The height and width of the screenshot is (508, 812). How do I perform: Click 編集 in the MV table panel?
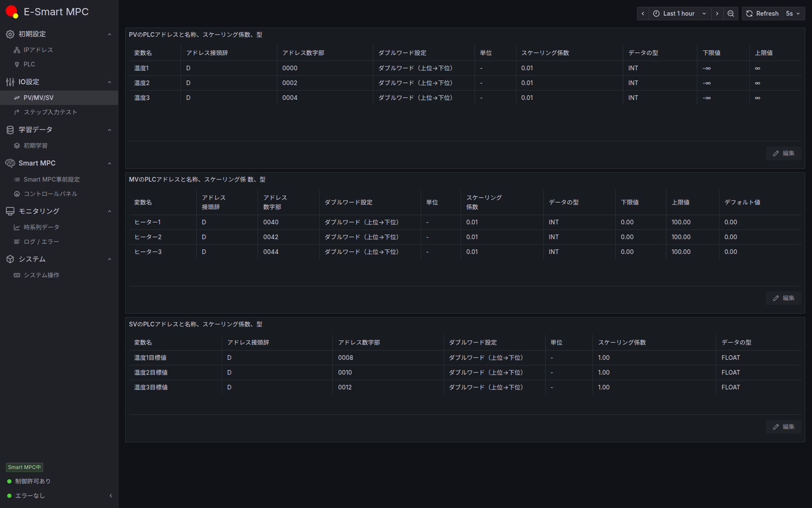783,298
